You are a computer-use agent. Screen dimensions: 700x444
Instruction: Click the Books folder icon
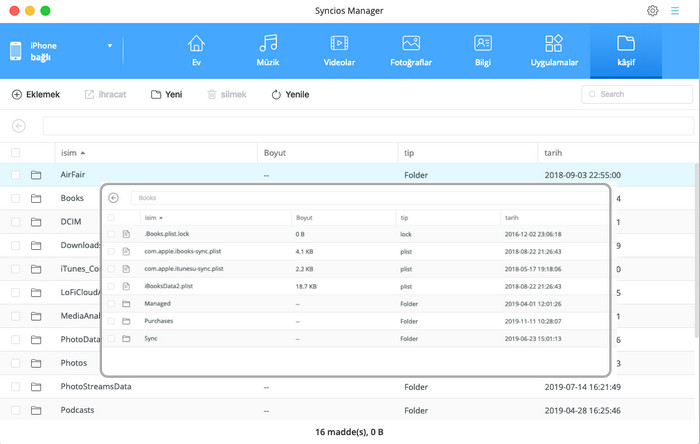pos(36,199)
